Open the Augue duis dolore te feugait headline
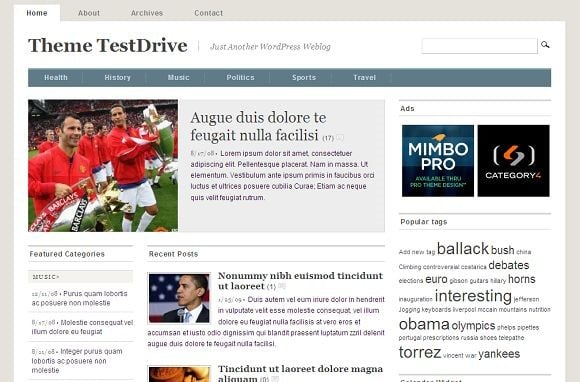The width and height of the screenshot is (580, 382). (x=258, y=126)
